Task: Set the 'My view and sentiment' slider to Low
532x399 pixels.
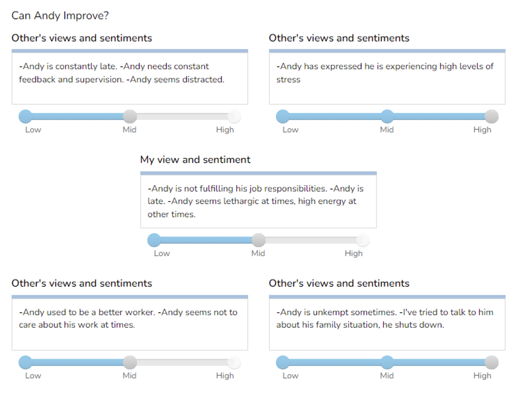Action: click(154, 240)
